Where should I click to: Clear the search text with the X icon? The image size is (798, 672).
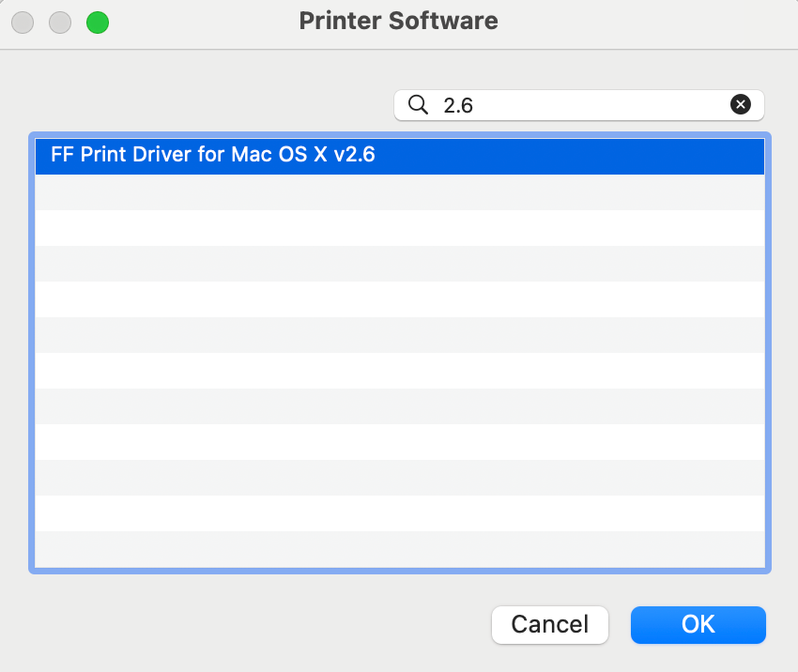740,104
